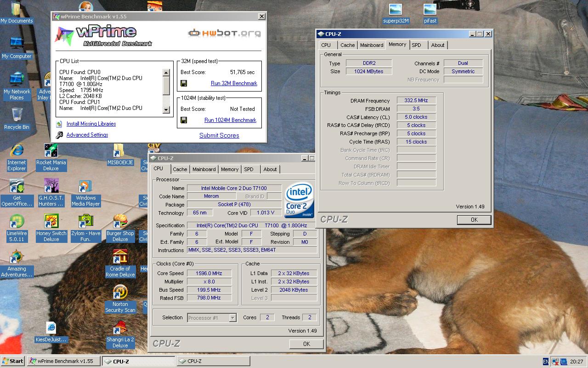Open About tab in front CPU-Z window
This screenshot has width=588, height=368.
pos(270,169)
